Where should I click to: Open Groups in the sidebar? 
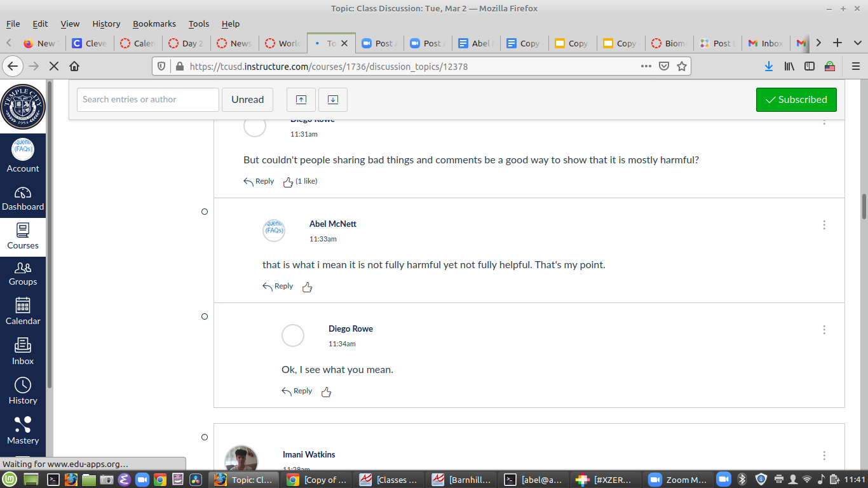point(23,274)
